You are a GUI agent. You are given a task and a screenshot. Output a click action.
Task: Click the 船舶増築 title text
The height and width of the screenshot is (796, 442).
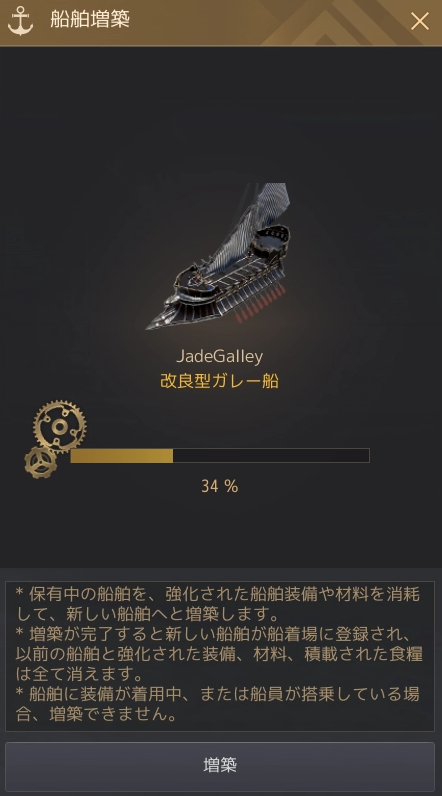point(90,20)
